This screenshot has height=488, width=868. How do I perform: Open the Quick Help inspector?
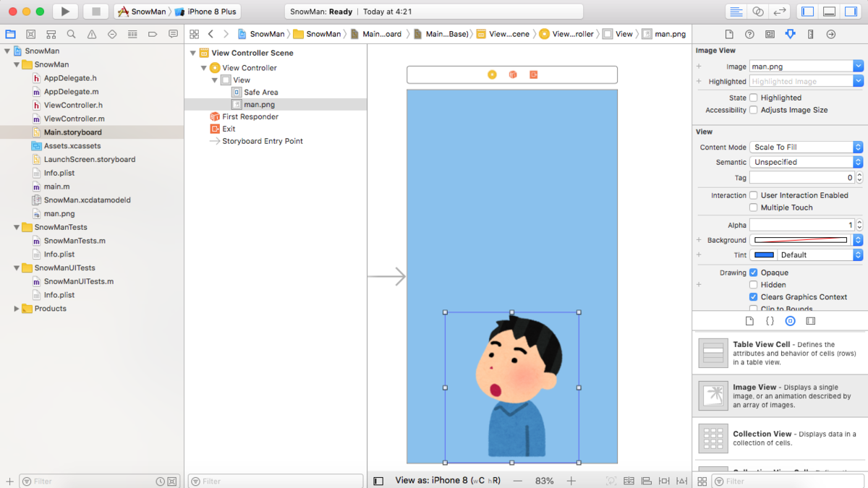(749, 34)
